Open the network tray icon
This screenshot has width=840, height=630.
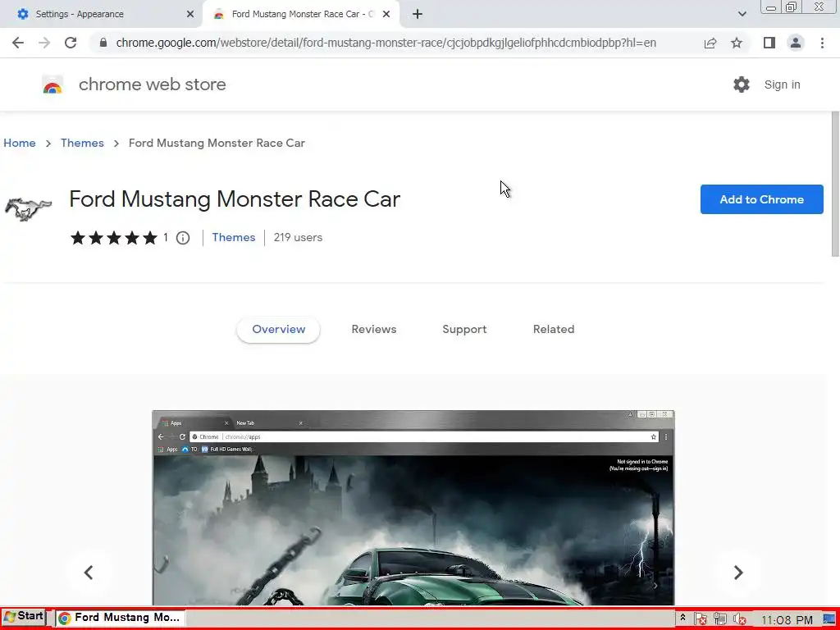(720, 619)
